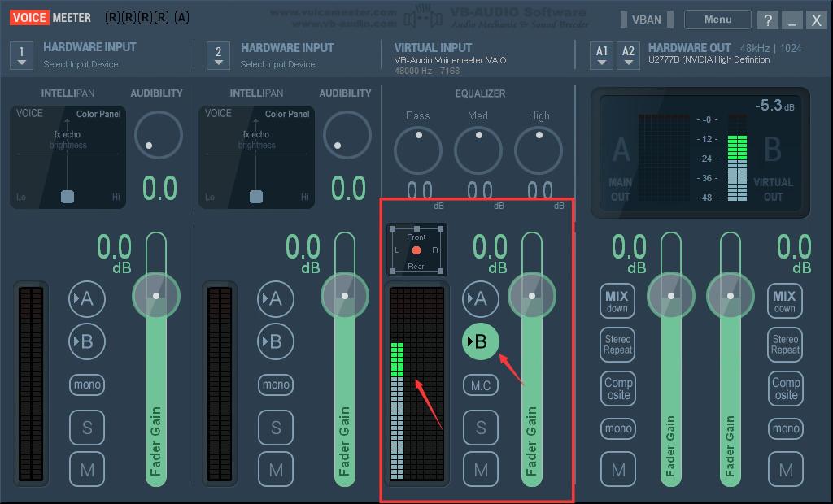Screen dimensions: 833x504
Task: Open the A2 hardware output selector
Action: pyautogui.click(x=628, y=55)
